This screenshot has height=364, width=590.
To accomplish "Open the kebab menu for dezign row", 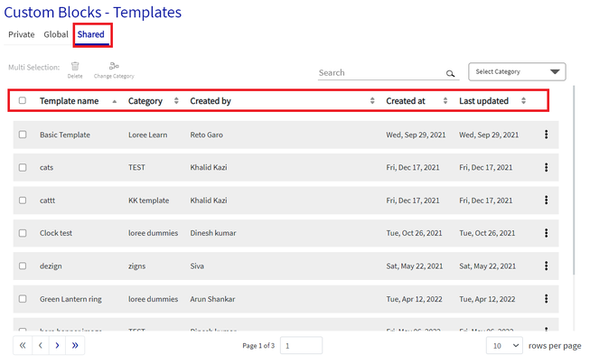I will [546, 266].
